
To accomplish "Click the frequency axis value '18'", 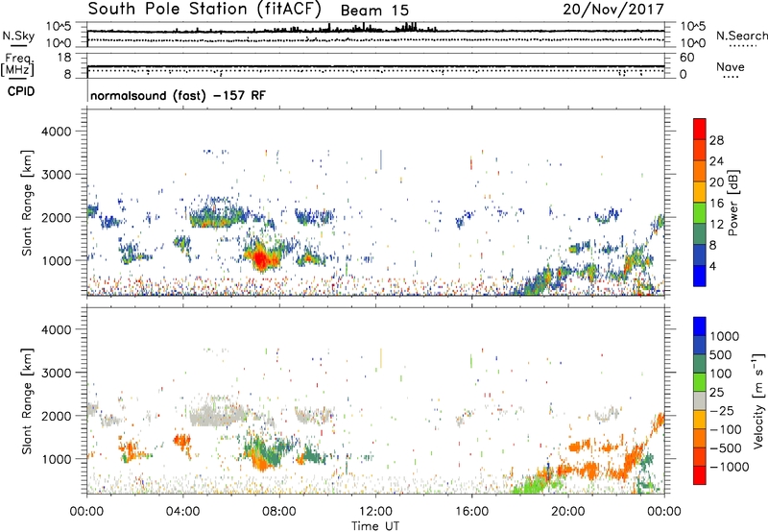I will (64, 58).
